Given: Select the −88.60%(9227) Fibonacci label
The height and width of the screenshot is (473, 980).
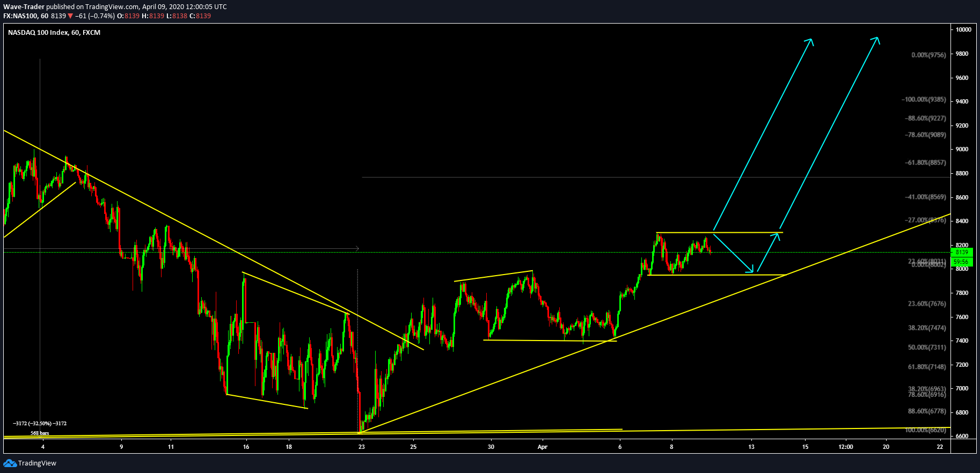Looking at the screenshot, I should click(925, 118).
